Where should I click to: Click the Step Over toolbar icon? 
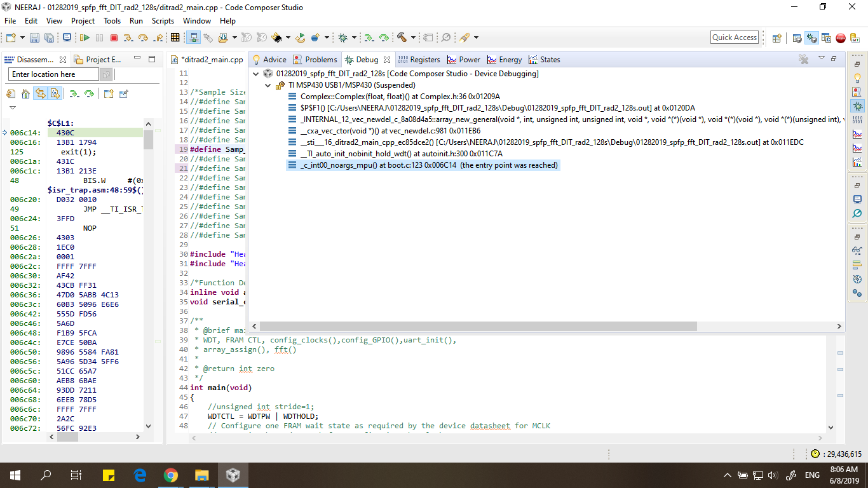tap(143, 37)
